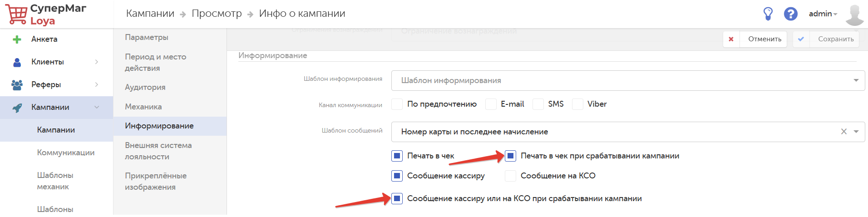Open the help question mark icon
Screen dimensions: 868x217
click(x=790, y=14)
